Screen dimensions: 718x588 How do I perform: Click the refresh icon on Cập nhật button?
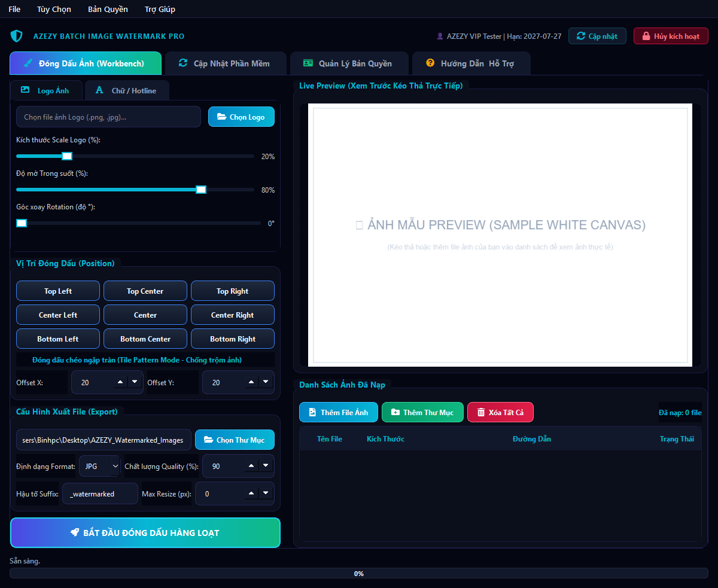pyautogui.click(x=581, y=36)
